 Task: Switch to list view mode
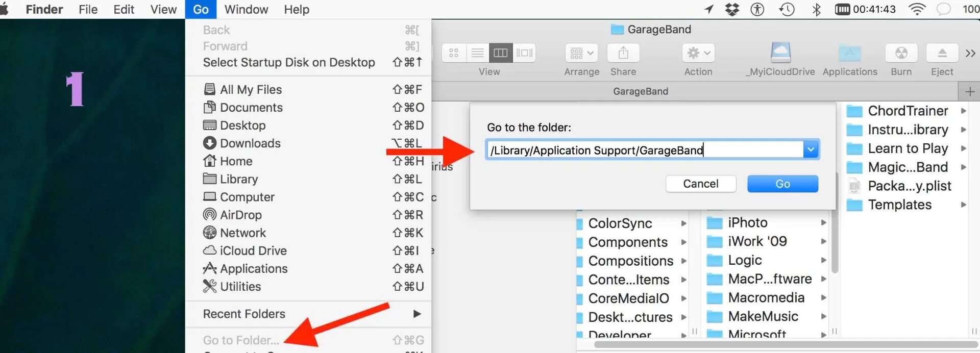point(477,53)
